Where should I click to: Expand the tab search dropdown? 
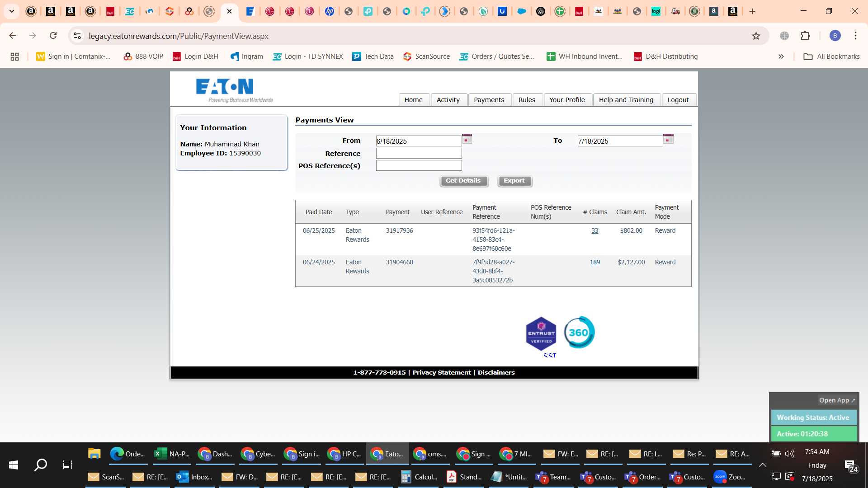click(12, 11)
